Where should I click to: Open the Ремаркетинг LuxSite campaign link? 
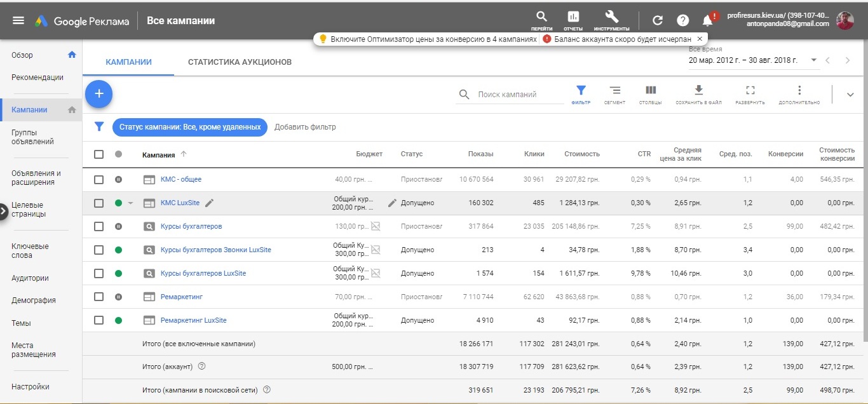(194, 321)
